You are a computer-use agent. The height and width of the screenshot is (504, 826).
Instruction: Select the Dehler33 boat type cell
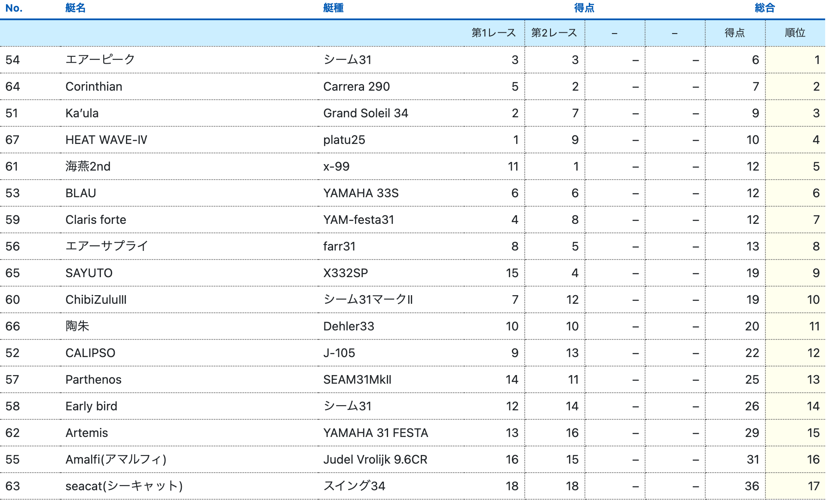point(349,326)
